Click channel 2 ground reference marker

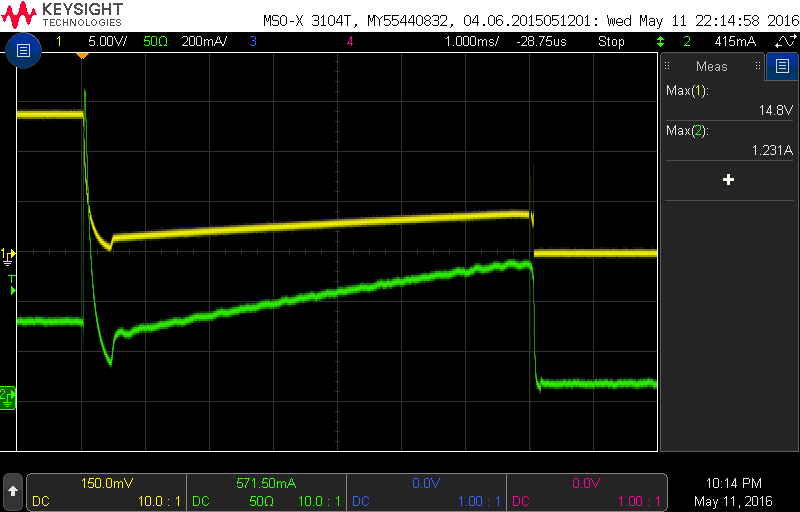(x=8, y=398)
